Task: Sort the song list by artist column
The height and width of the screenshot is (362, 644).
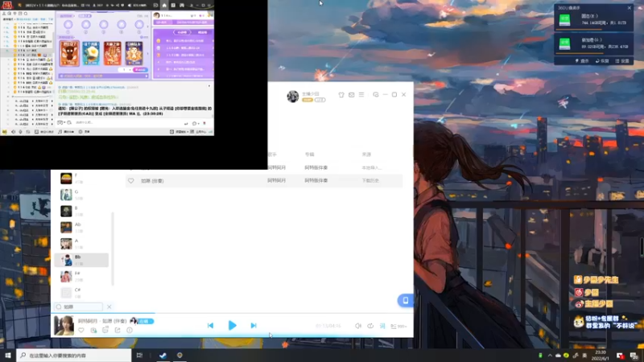Action: pyautogui.click(x=272, y=154)
